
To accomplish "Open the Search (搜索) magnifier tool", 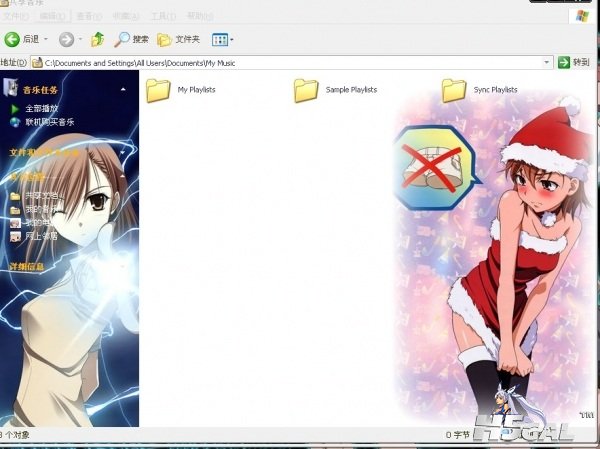I will coord(131,39).
